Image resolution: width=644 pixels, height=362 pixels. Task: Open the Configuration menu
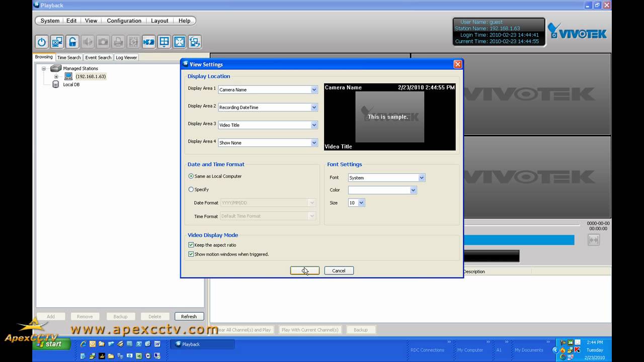[x=124, y=21]
